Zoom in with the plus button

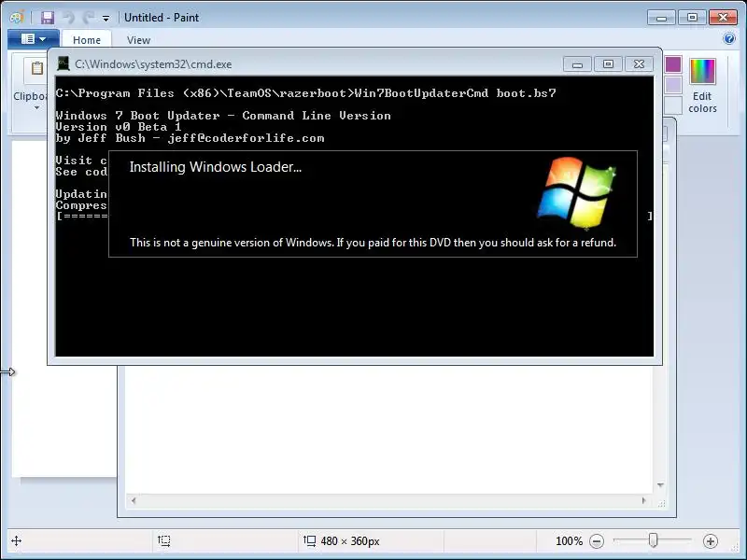(x=711, y=541)
